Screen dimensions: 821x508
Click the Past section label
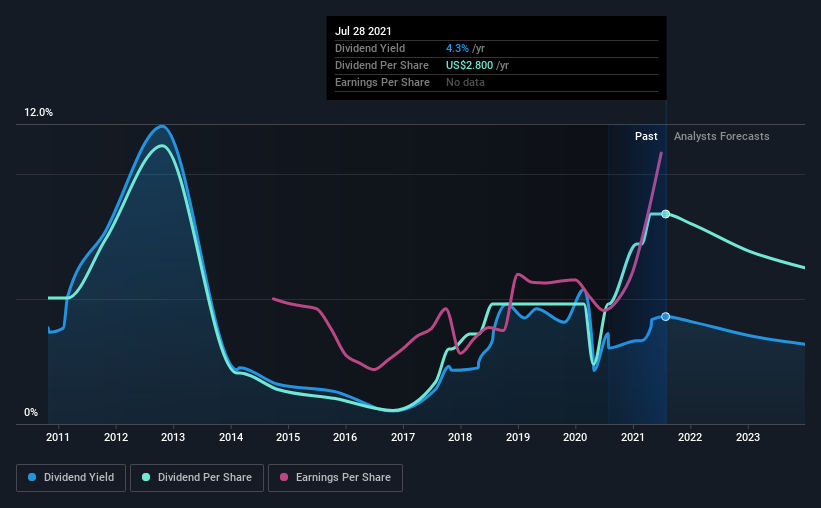(646, 136)
